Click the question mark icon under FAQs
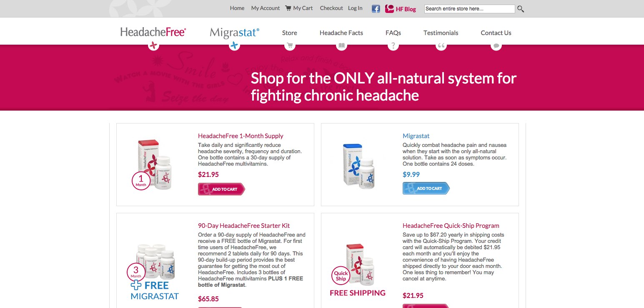 [393, 45]
